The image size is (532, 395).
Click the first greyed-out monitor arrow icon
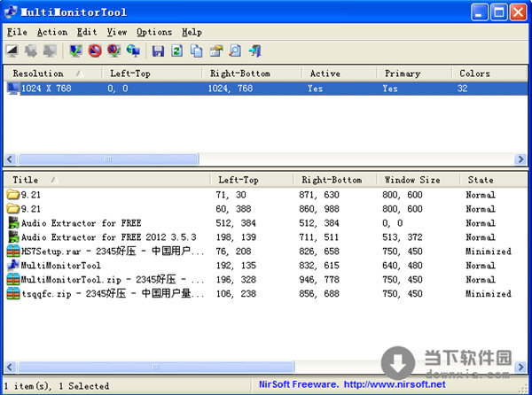point(31,51)
